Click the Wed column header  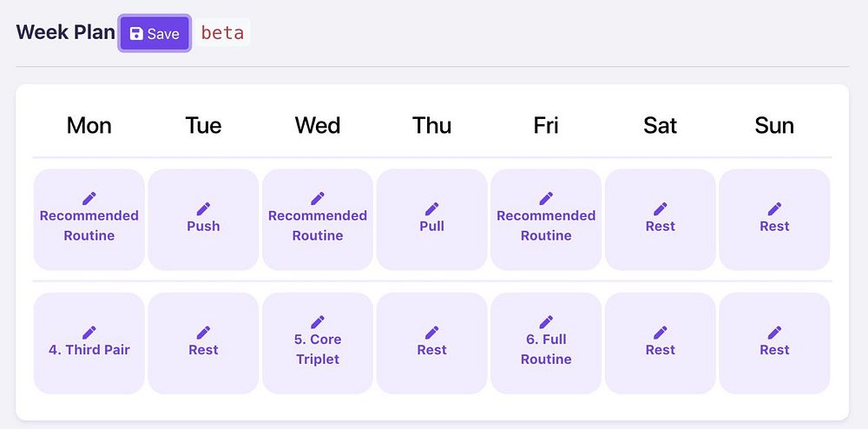click(x=318, y=126)
